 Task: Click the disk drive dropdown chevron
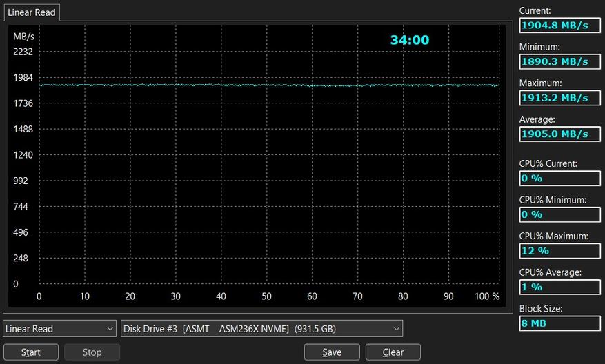pyautogui.click(x=396, y=329)
